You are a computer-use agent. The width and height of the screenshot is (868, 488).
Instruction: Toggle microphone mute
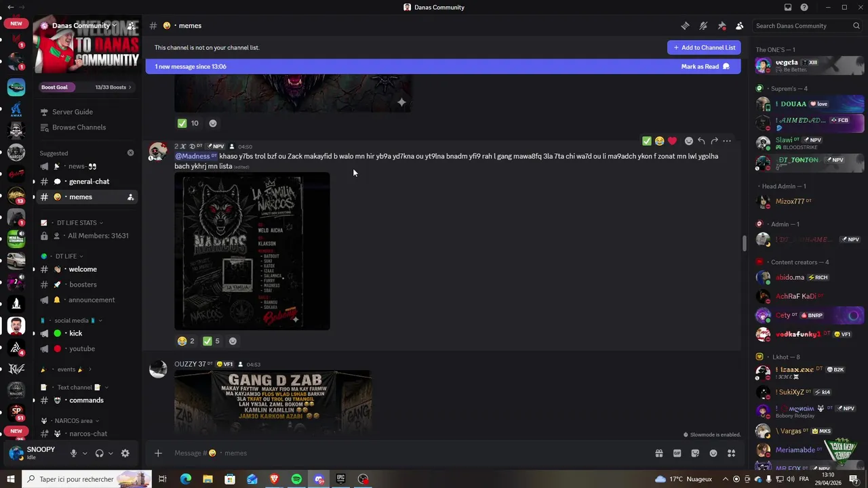click(x=73, y=453)
